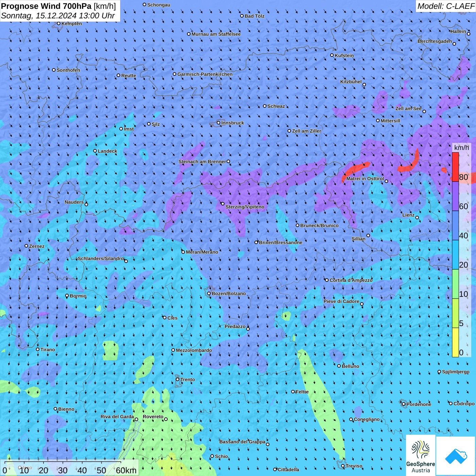Click the 'Mittersill' label
The width and height of the screenshot is (476, 476).
(391, 121)
